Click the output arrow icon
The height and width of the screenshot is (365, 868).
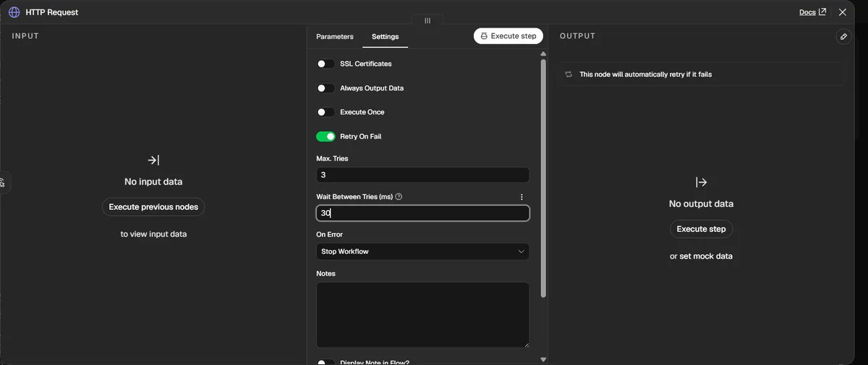701,182
